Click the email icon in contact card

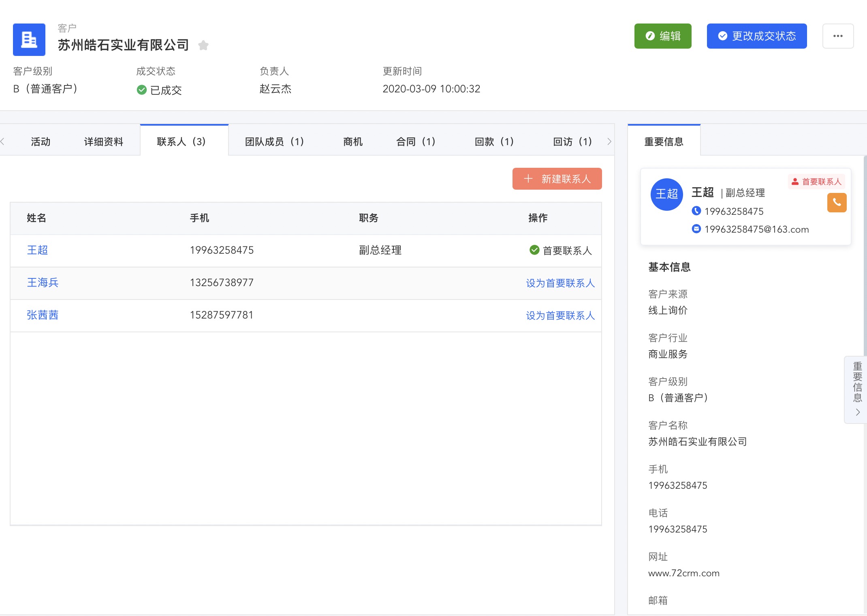pos(696,229)
